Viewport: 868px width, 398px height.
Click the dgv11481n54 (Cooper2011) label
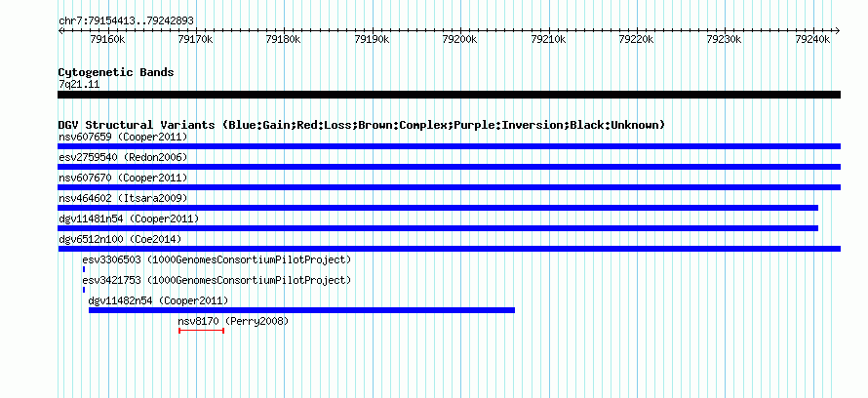point(129,219)
